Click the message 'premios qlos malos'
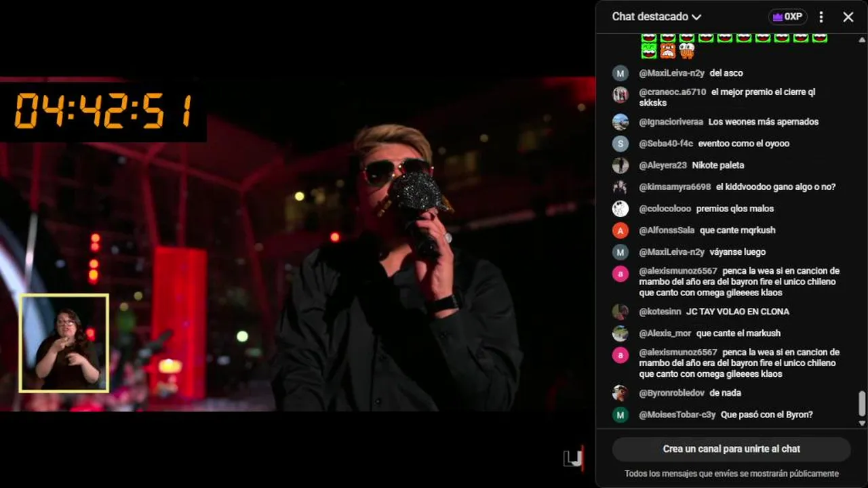Screen dimensions: 868x488 (x=735, y=209)
